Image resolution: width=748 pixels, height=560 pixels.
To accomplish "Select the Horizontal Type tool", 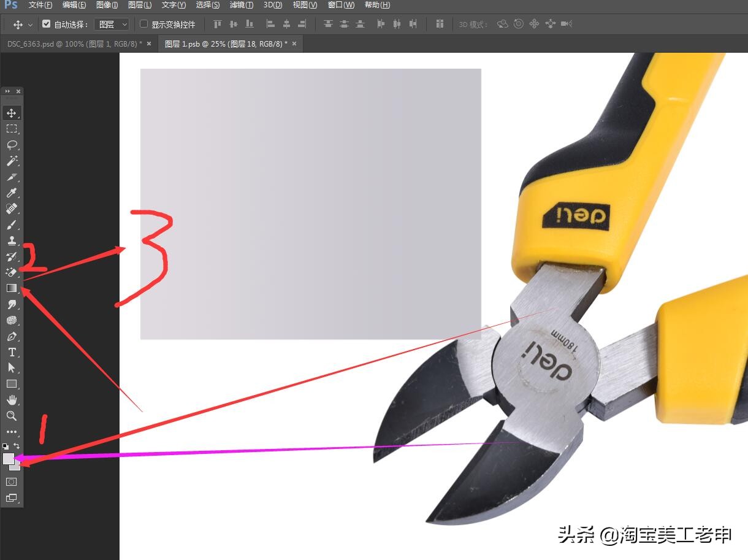I will point(12,352).
